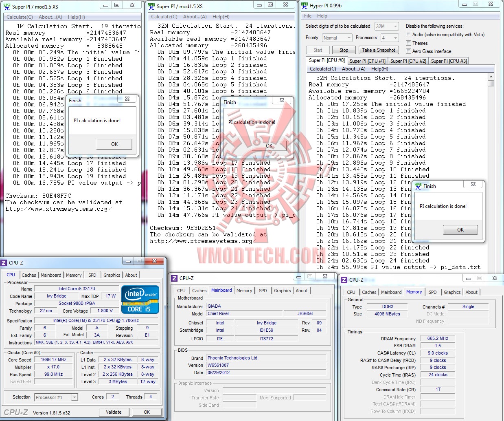Open Mainboard tab in processor CPU-Z window
Screen dimensions: 504x421
[51, 275]
